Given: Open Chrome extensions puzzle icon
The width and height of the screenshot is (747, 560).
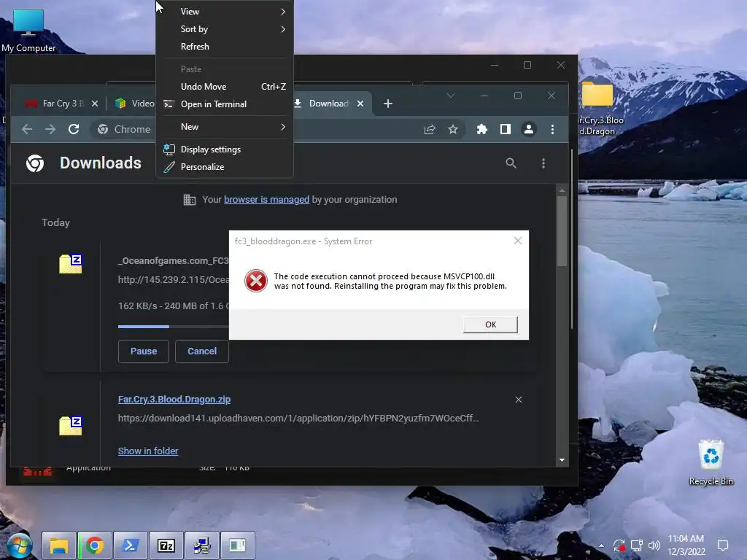Looking at the screenshot, I should [482, 129].
